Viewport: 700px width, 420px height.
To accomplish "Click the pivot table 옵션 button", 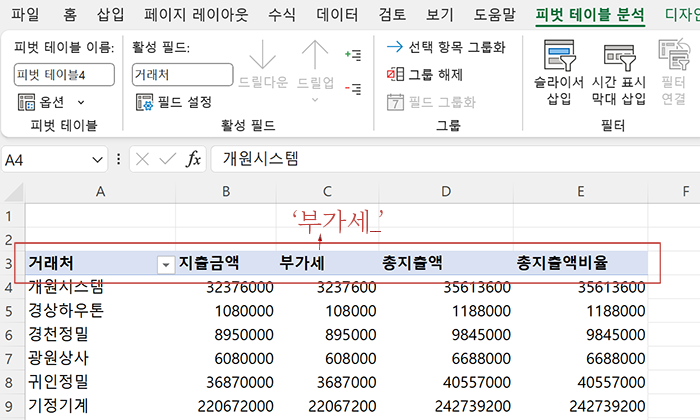I will pos(41,102).
